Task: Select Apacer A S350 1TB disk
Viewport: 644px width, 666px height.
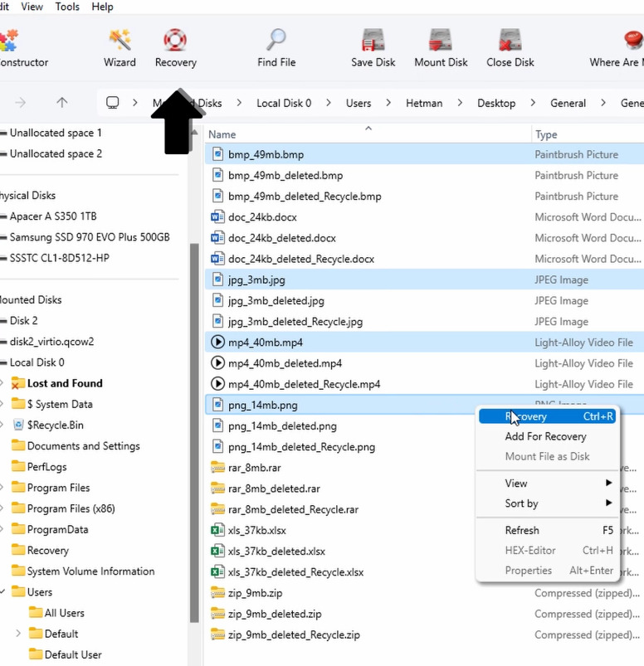Action: pos(53,216)
